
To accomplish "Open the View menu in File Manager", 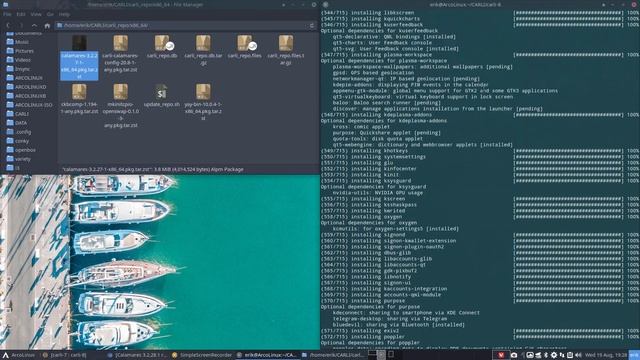I will pyautogui.click(x=36, y=14).
